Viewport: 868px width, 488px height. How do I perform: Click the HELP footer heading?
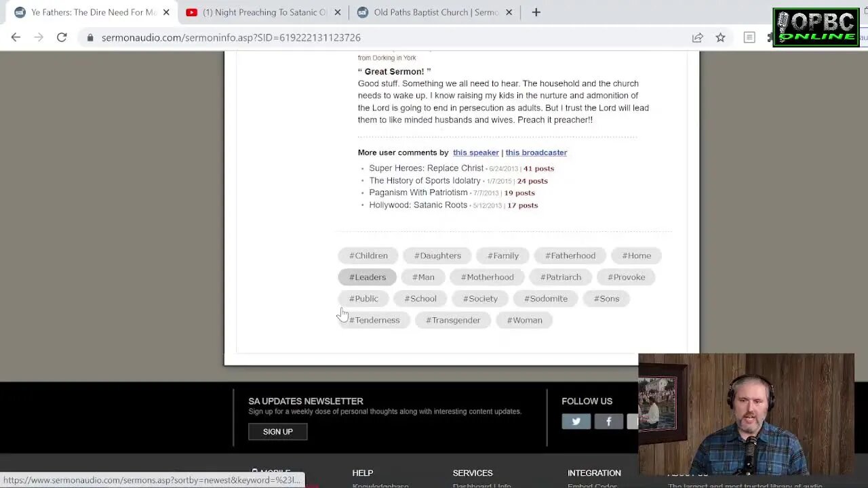[363, 473]
